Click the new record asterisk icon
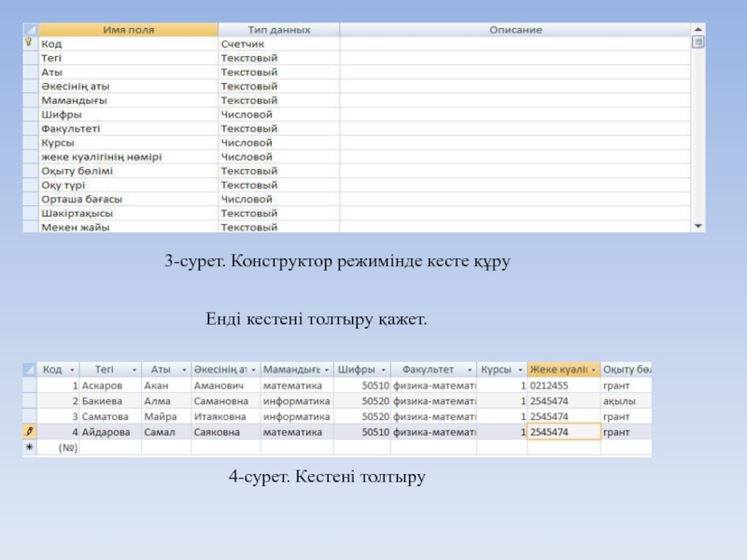 29,448
